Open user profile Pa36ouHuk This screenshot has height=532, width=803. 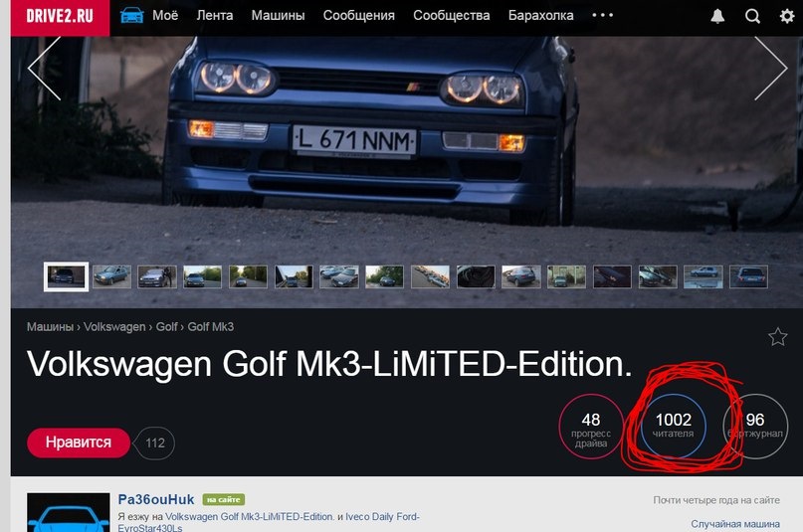click(x=156, y=499)
